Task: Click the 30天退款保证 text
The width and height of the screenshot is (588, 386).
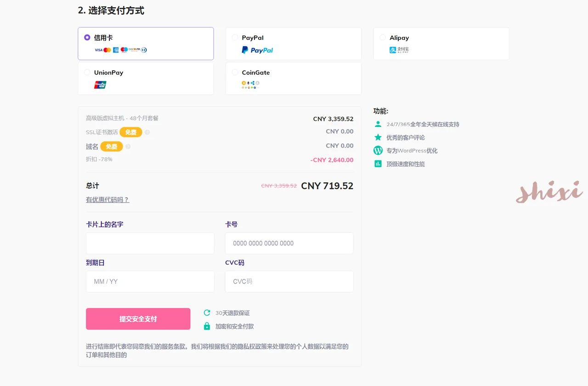Action: [232, 313]
